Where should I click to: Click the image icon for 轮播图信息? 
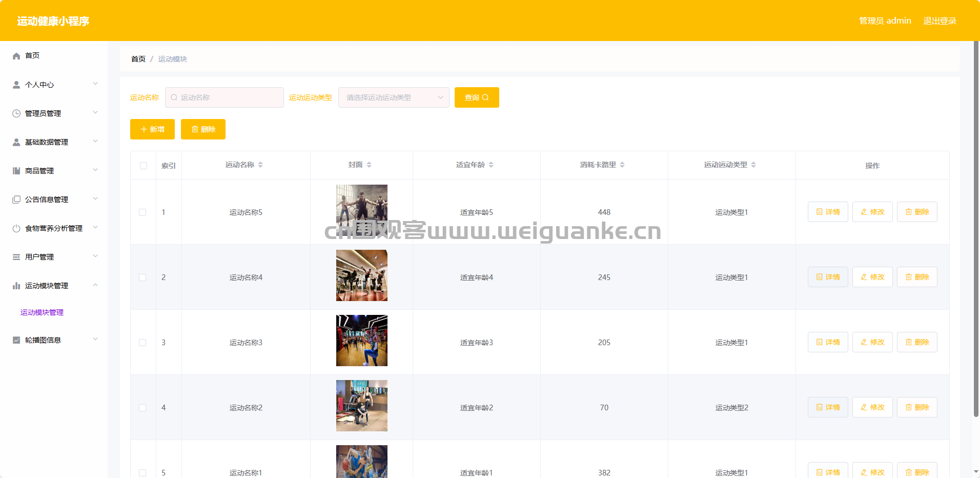click(x=16, y=340)
